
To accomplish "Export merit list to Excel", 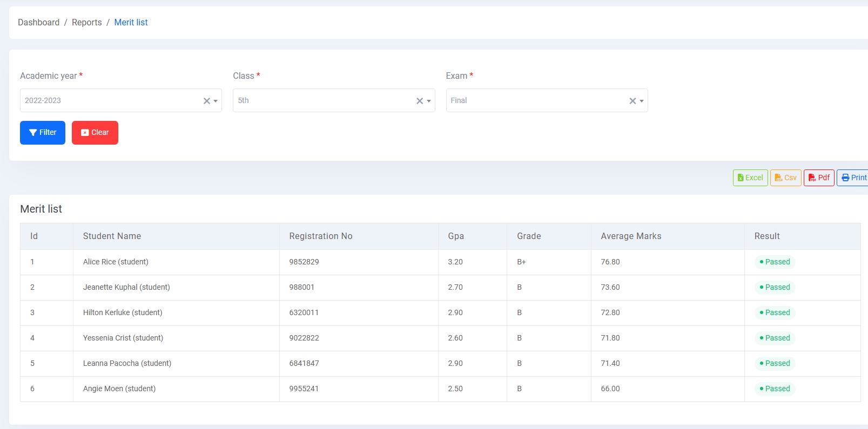I will 750,178.
